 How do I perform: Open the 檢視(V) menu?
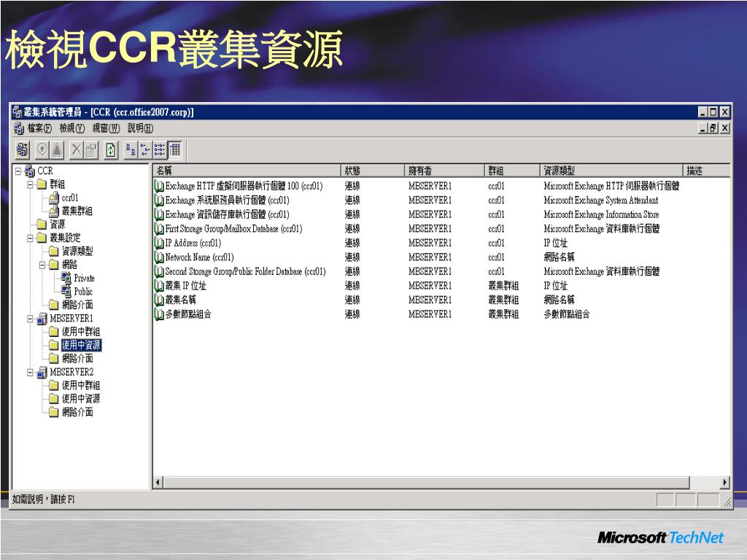(72, 128)
